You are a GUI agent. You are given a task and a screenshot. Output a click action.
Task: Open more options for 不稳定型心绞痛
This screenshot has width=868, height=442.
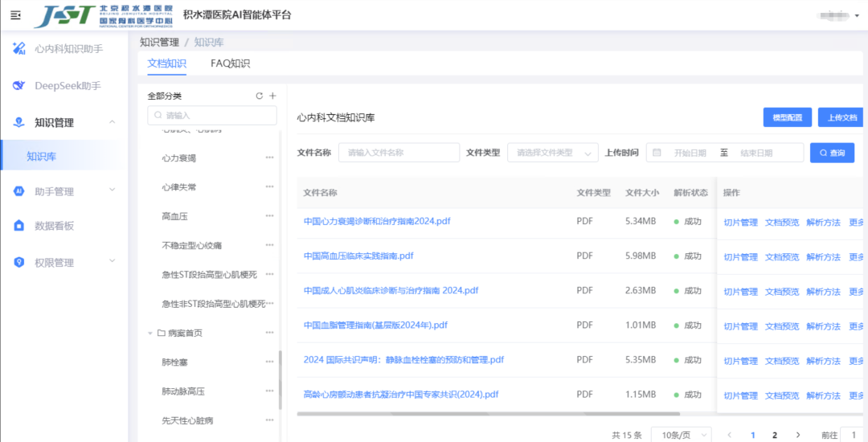pyautogui.click(x=269, y=245)
